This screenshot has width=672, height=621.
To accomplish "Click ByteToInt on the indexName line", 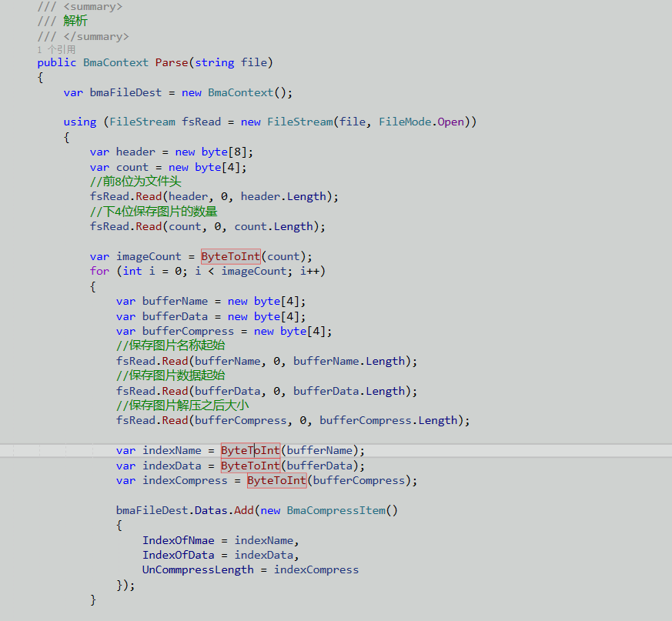I will [250, 450].
